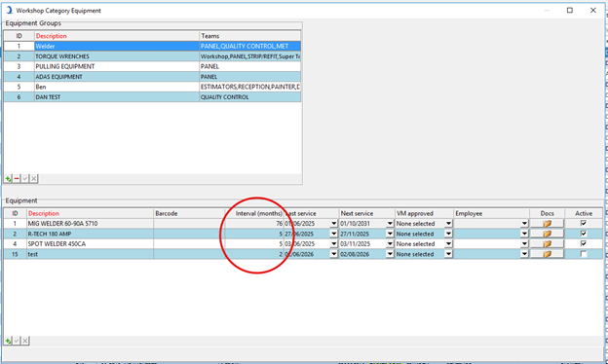Image resolution: width=608 pixels, height=364 pixels.
Task: Open Next service dropdown for SPOT WELDER 450CA
Action: (x=390, y=244)
